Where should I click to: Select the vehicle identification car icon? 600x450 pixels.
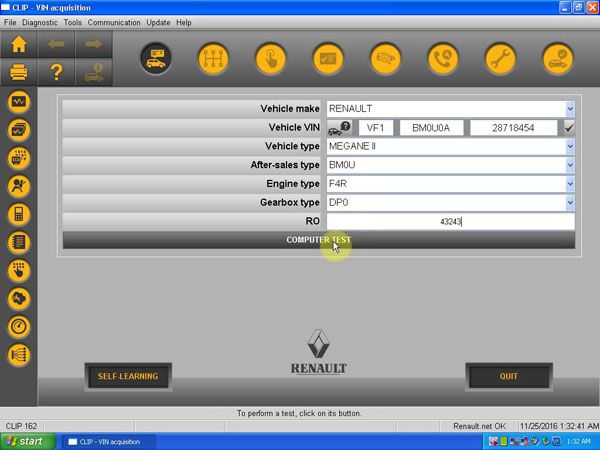pyautogui.click(x=156, y=59)
